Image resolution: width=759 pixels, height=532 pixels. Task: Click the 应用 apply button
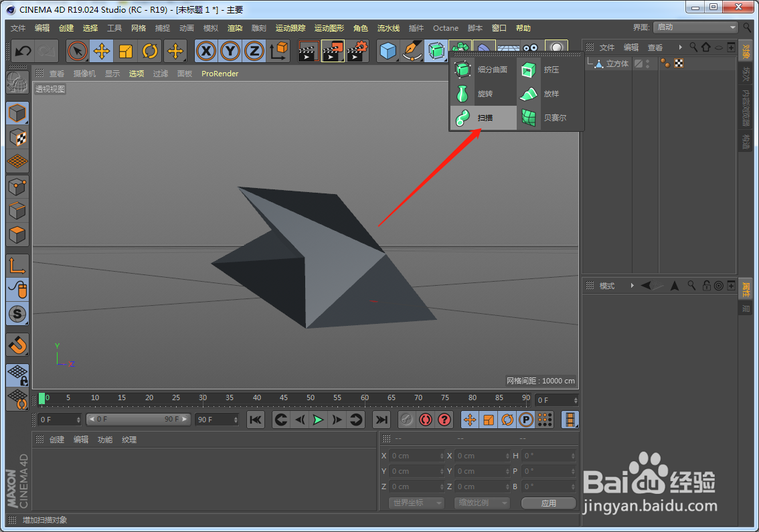tap(548, 503)
